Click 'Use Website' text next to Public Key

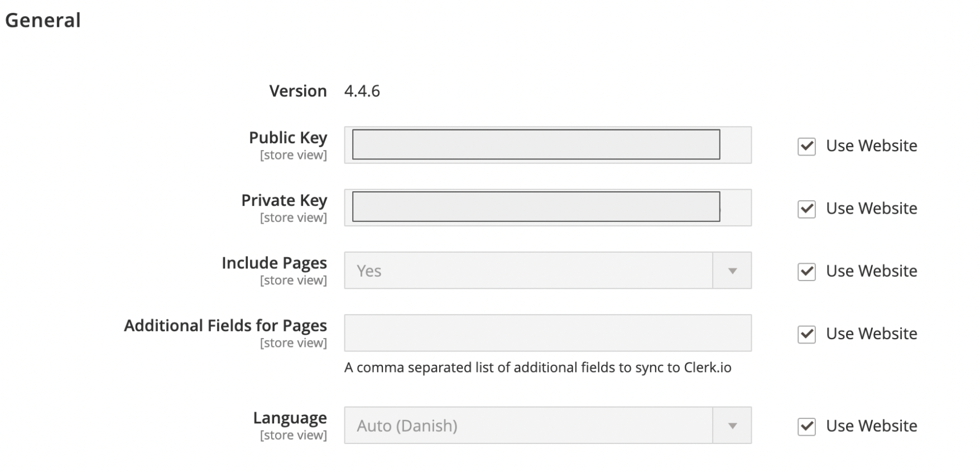(x=871, y=146)
